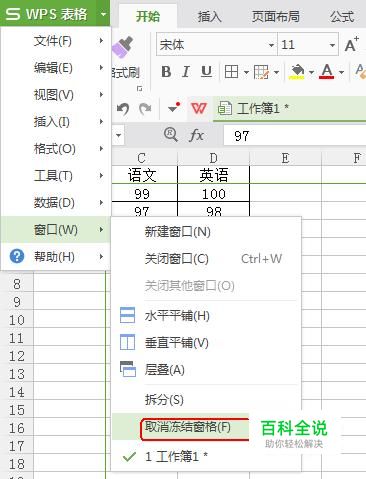Click the undo arrow
This screenshot has width=366, height=479.
tap(123, 108)
